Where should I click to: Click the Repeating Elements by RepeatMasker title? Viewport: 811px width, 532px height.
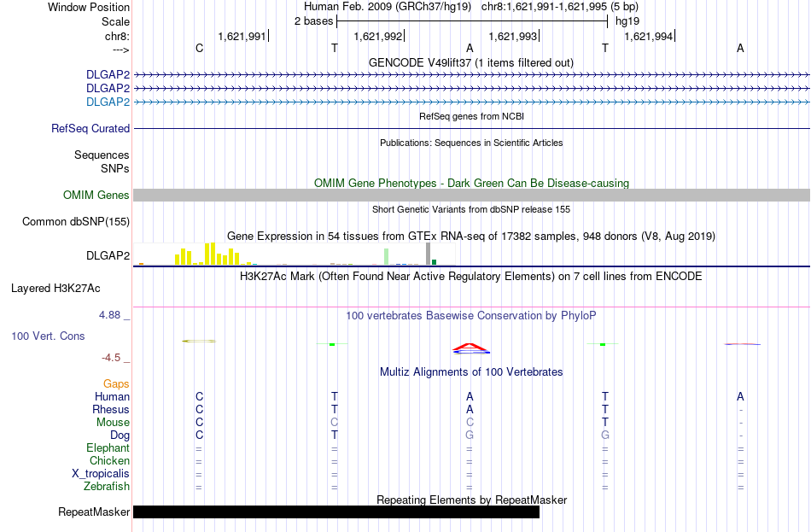(471, 500)
